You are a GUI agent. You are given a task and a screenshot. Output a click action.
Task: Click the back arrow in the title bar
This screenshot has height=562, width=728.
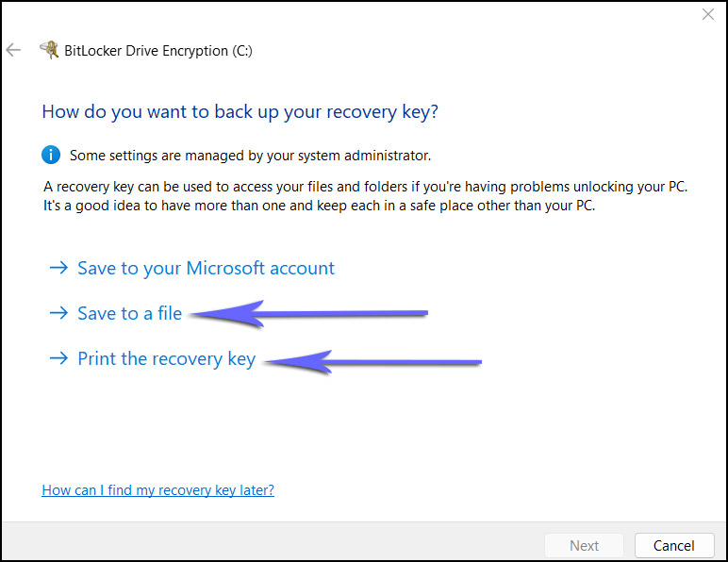[x=13, y=50]
